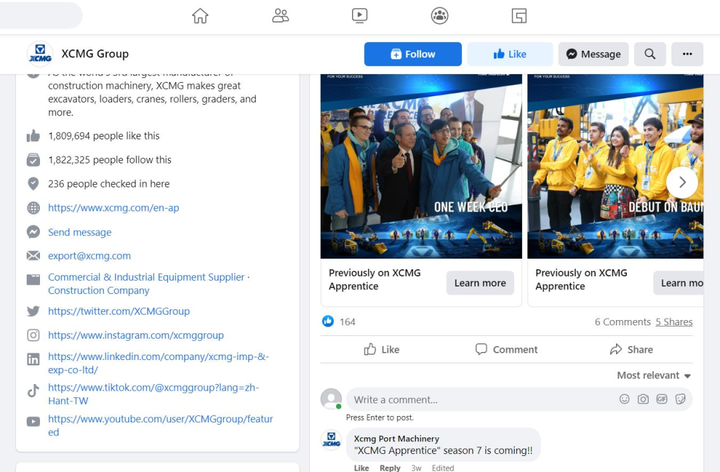Attach a photo with the camera icon
Screen dimensions: 720x472
[x=643, y=399]
